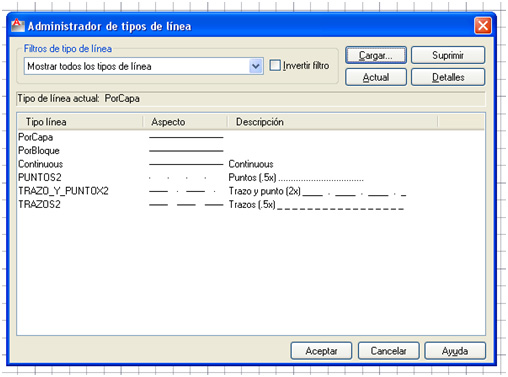508x377 pixels.
Task: Click the TRAZOS2 dashed line preview
Action: [x=186, y=205]
